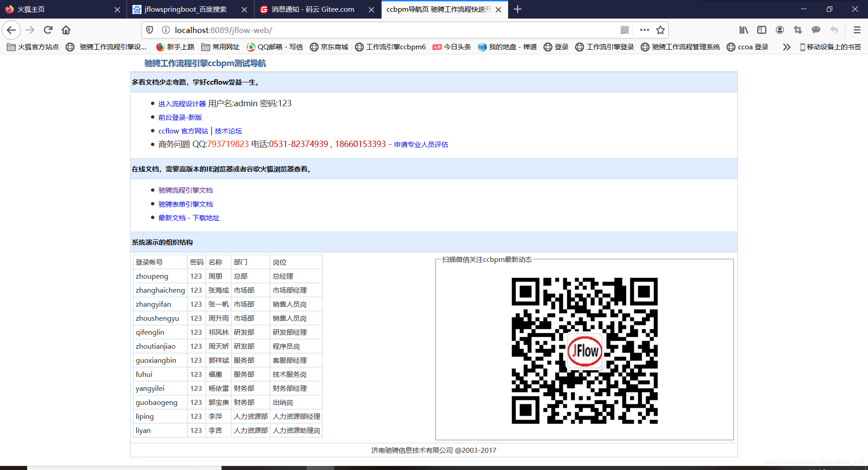Open 我的地盘 - 禅道 bookmark
Image resolution: width=868 pixels, height=470 pixels.
pyautogui.click(x=507, y=47)
